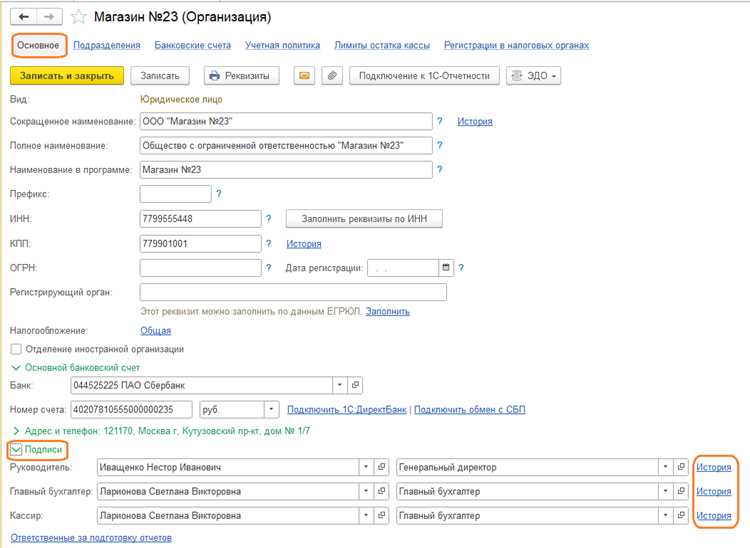Click the help question mark for Наименование в программе

click(440, 170)
